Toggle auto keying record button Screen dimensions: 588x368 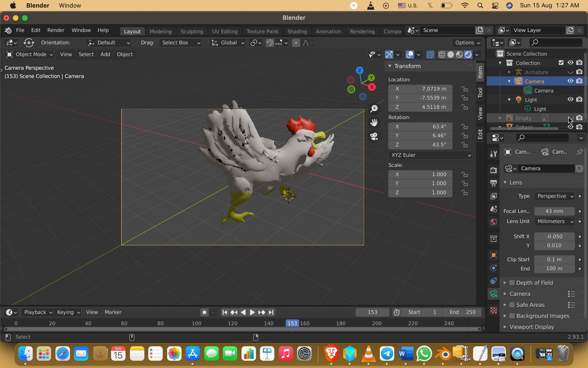pyautogui.click(x=204, y=312)
